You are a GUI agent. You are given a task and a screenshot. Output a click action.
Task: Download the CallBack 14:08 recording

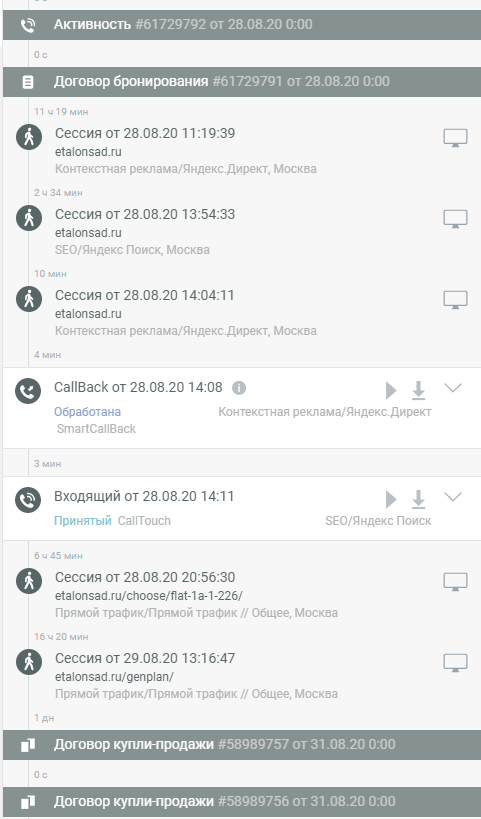(x=418, y=390)
